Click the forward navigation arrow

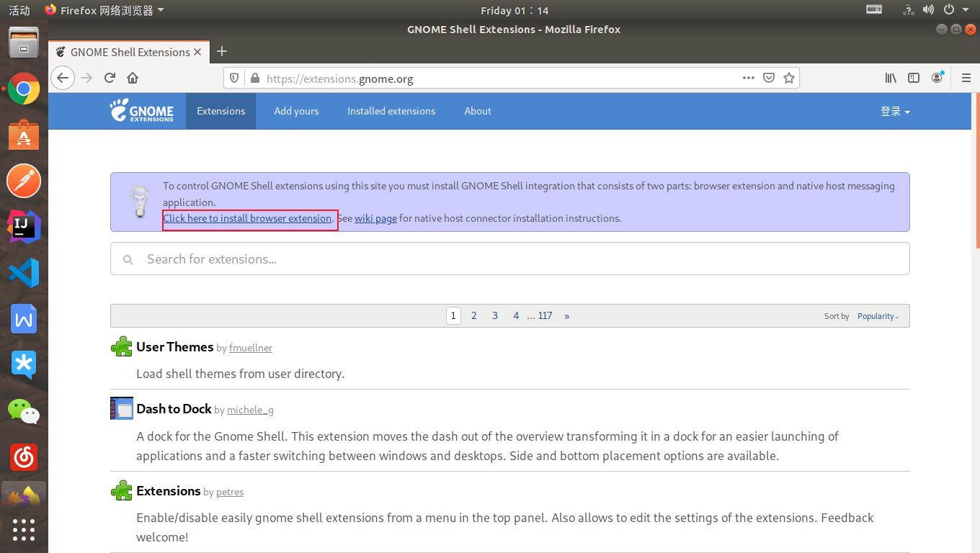tap(87, 78)
